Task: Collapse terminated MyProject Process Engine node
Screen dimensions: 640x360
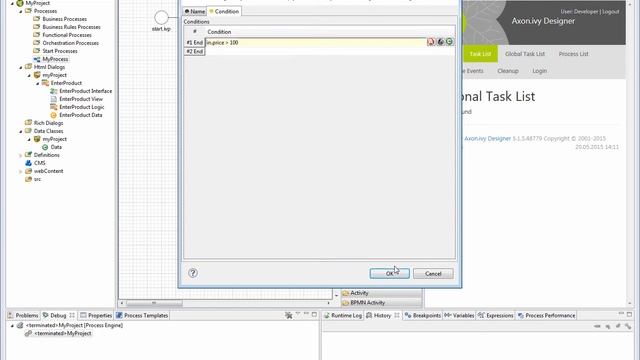Action: point(12,326)
